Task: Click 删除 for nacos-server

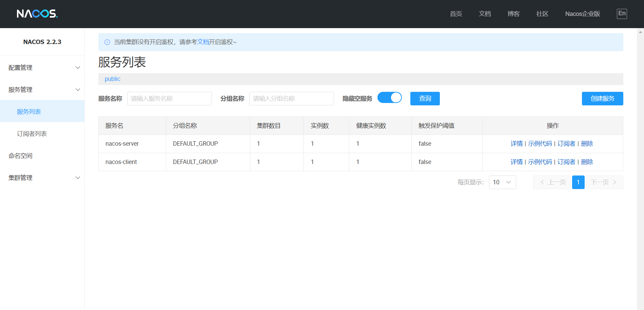Action: coord(587,144)
